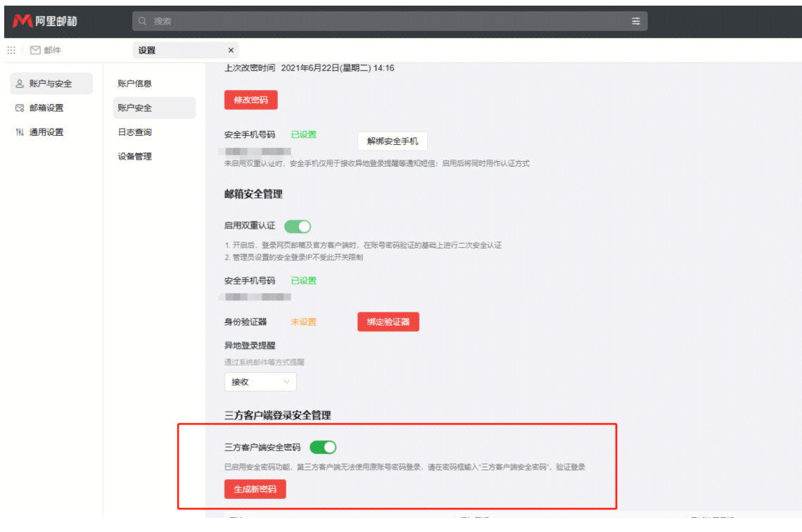Click the 通用设置 sliders icon
This screenshot has width=802, height=532.
pos(20,132)
